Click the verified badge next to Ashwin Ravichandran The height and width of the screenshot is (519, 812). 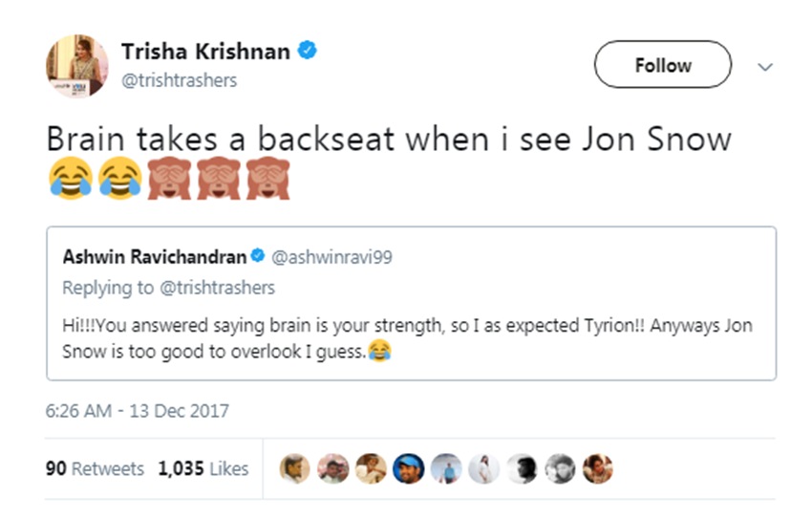coord(258,256)
